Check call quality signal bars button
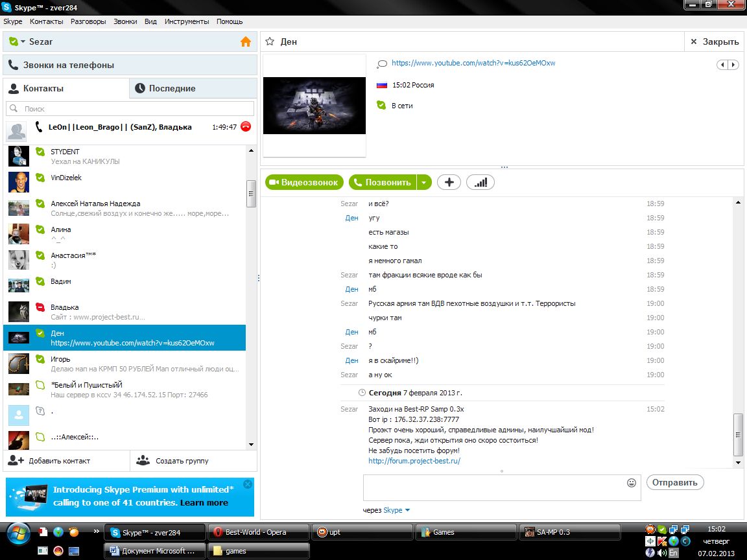 (x=480, y=182)
